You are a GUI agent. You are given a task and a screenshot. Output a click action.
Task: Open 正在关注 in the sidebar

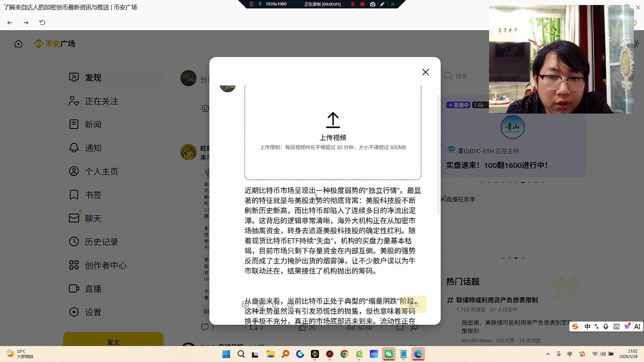113,101
